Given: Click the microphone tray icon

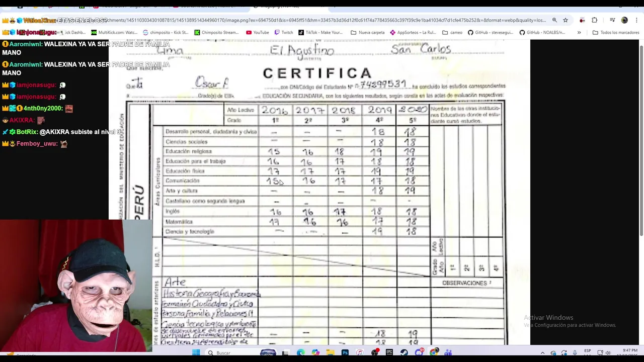Looking at the screenshot, I should coord(575,353).
